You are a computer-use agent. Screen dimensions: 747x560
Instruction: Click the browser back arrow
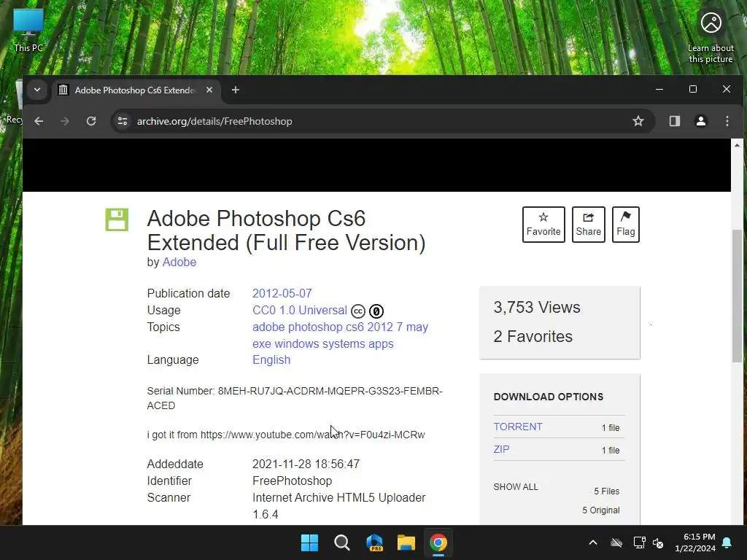39,122
